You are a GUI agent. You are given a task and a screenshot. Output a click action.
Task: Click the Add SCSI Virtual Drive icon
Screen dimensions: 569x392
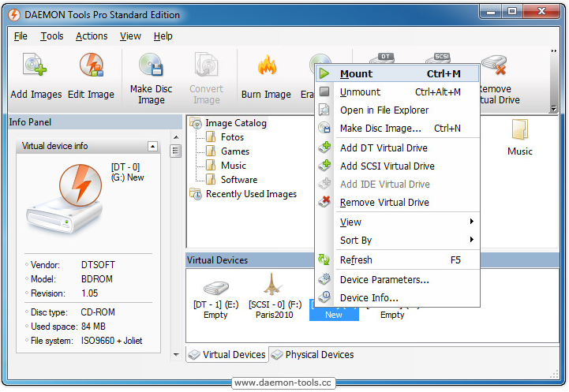pos(324,166)
